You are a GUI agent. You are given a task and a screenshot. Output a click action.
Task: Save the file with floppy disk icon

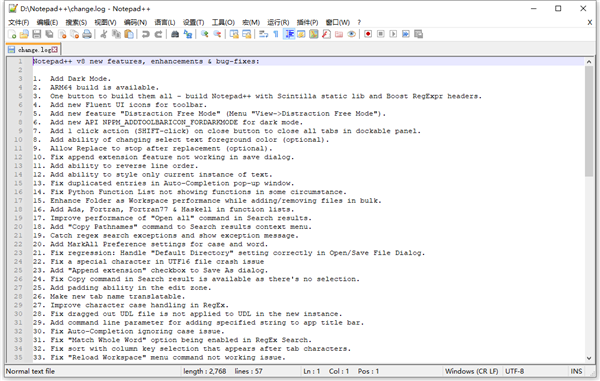click(37, 34)
